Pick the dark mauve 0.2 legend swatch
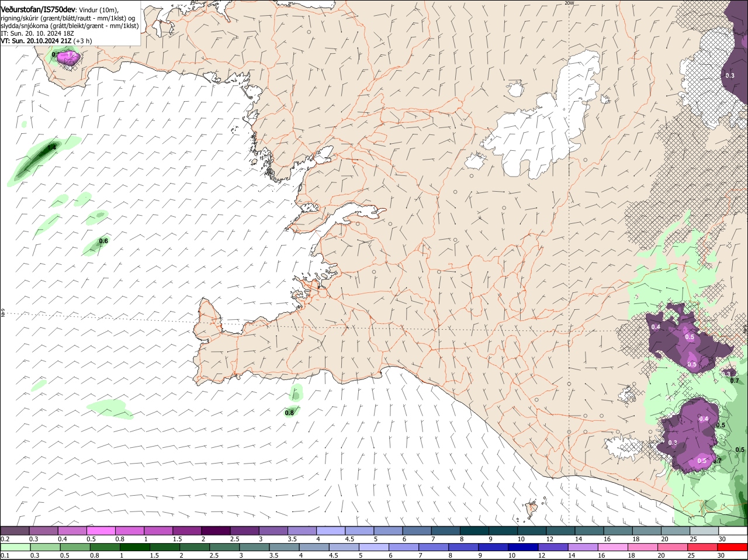 click(15, 530)
